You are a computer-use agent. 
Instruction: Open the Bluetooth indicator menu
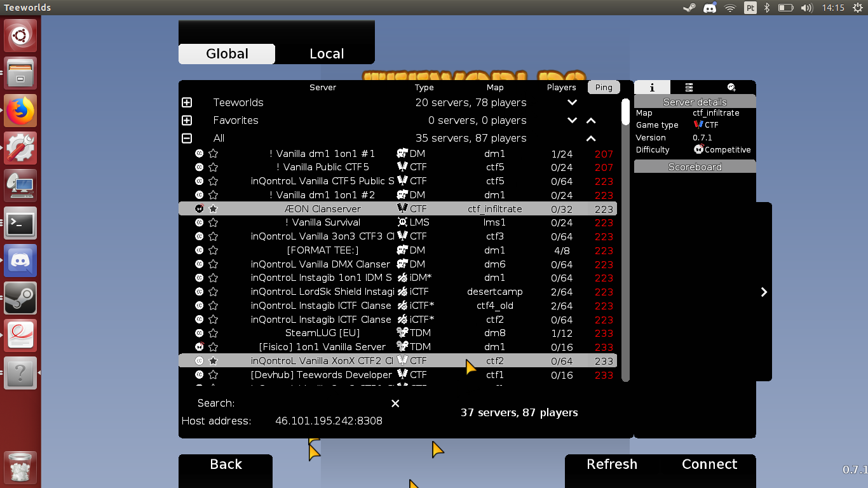767,8
